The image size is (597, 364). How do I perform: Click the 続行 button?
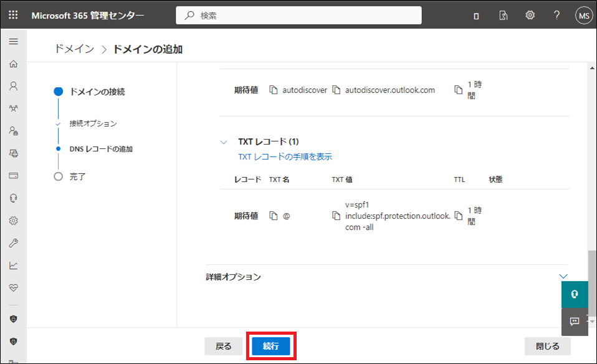pos(271,346)
